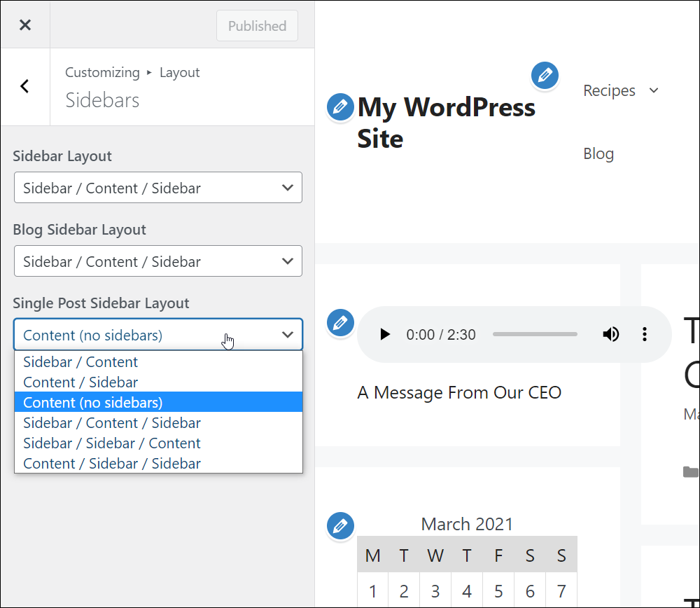Image resolution: width=700 pixels, height=608 pixels.
Task: Click the edit pencil above the navigation menu
Action: (x=545, y=75)
